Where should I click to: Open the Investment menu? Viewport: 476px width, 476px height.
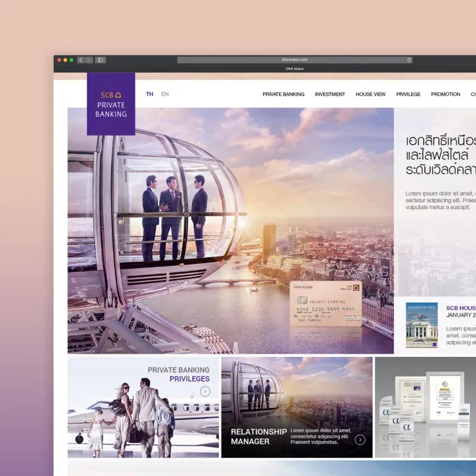[x=330, y=95]
